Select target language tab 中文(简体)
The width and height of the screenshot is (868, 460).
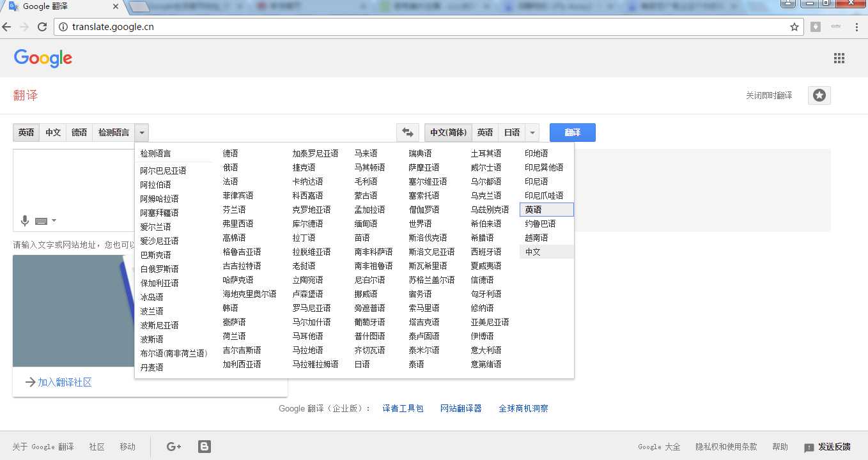(x=448, y=132)
